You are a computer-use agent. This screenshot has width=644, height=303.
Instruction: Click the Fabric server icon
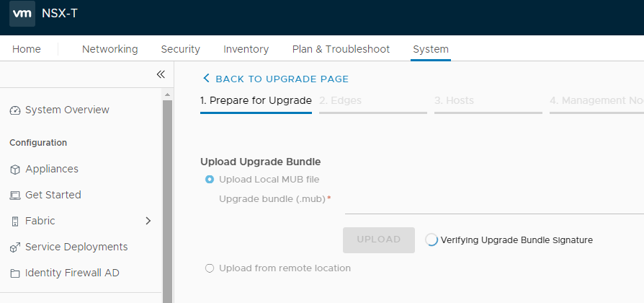[15, 221]
